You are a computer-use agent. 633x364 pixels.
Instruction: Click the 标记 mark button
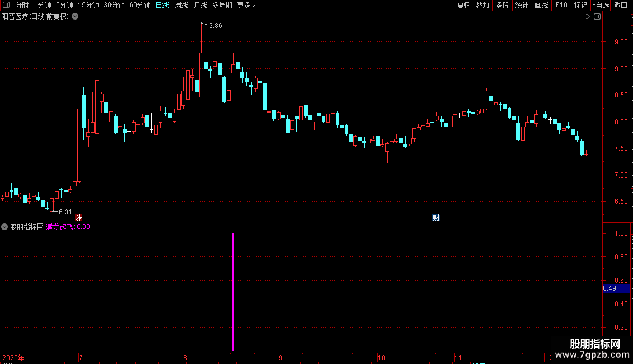click(580, 5)
